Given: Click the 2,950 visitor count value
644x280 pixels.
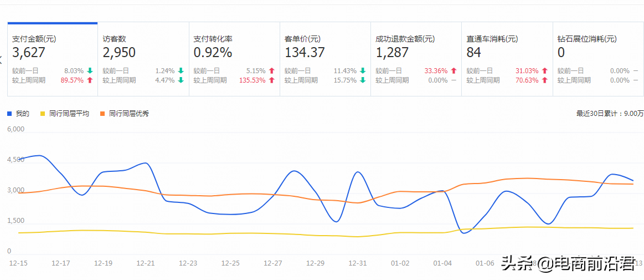Looking at the screenshot, I should pos(119,53).
